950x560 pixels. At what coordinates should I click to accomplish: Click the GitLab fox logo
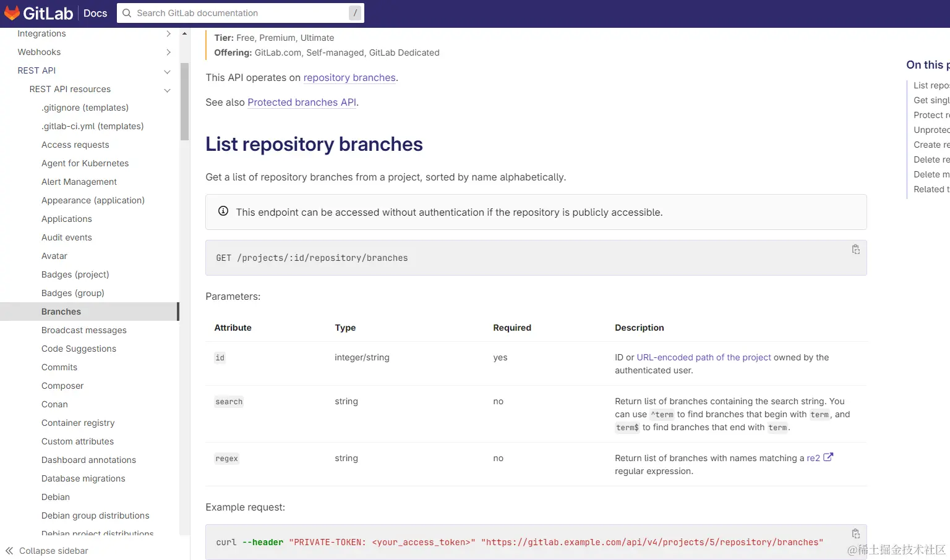(x=12, y=12)
